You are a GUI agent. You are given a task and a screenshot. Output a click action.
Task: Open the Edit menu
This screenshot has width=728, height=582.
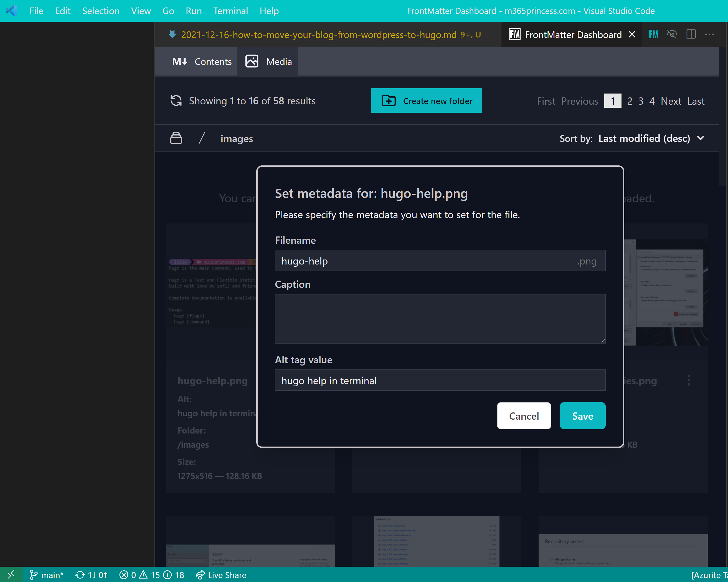pos(63,11)
